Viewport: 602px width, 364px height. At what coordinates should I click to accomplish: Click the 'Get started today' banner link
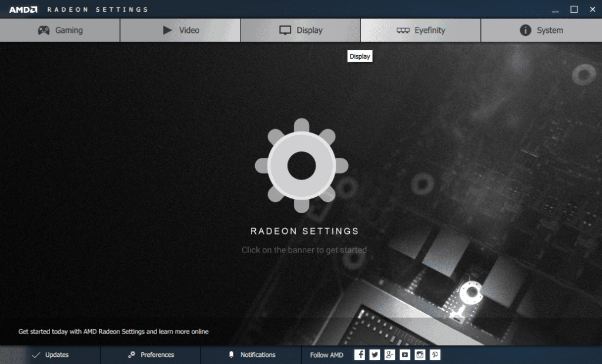point(113,332)
